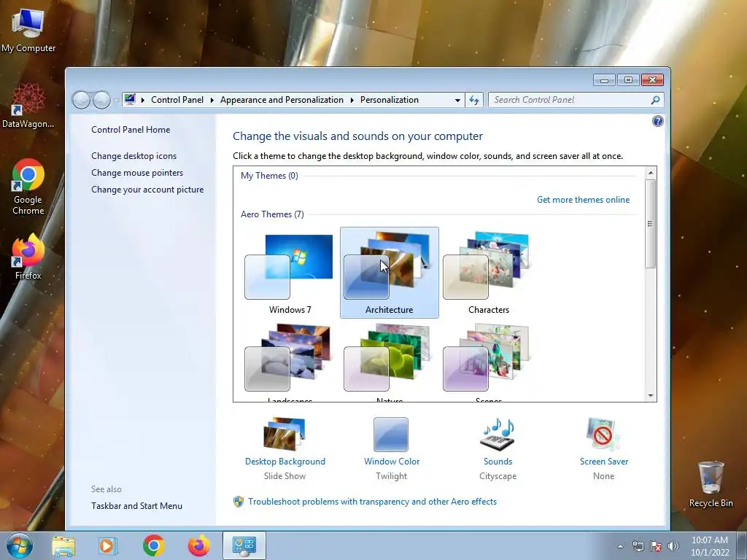Open the DataWagon desktop shortcut
The height and width of the screenshot is (560, 747).
point(28,106)
